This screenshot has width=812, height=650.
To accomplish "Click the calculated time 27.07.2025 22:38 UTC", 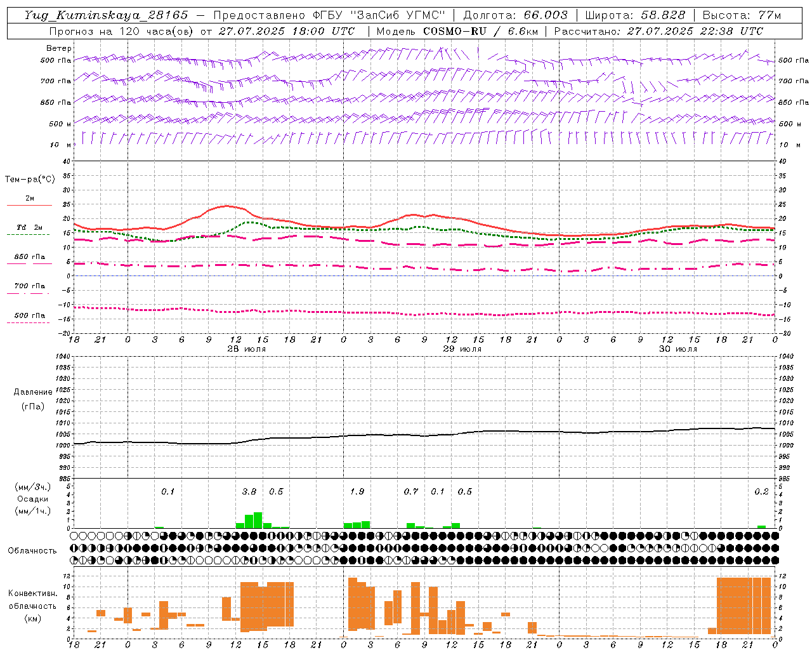I will point(695,31).
